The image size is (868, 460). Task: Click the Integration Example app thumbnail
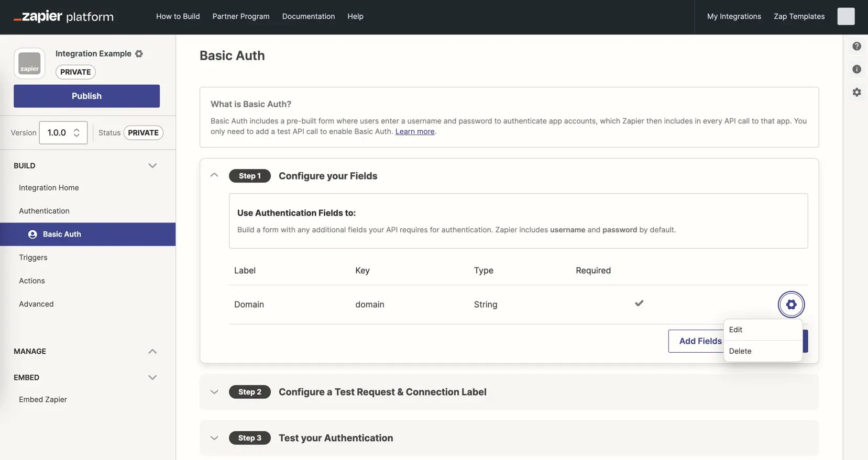pyautogui.click(x=29, y=63)
